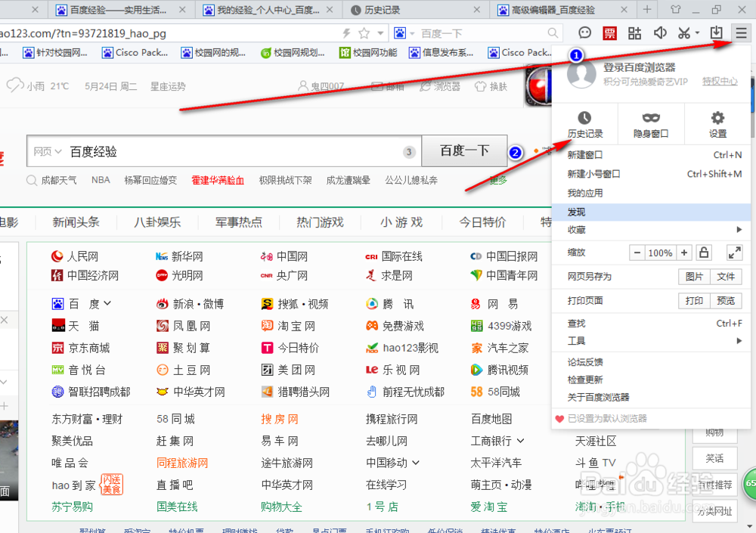
Task: Expand the 百度 site dropdown chevron
Action: click(107, 303)
